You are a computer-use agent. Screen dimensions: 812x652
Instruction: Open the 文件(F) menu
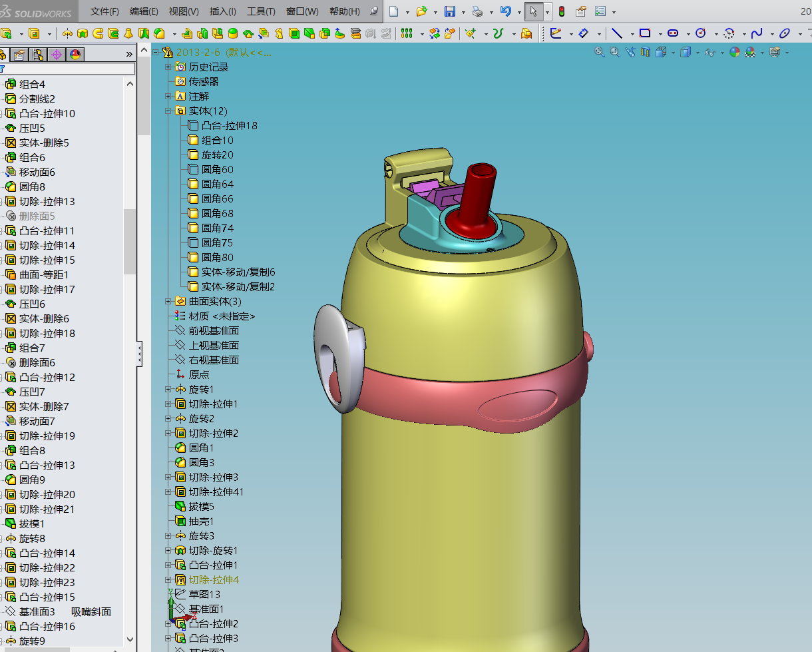pyautogui.click(x=104, y=11)
